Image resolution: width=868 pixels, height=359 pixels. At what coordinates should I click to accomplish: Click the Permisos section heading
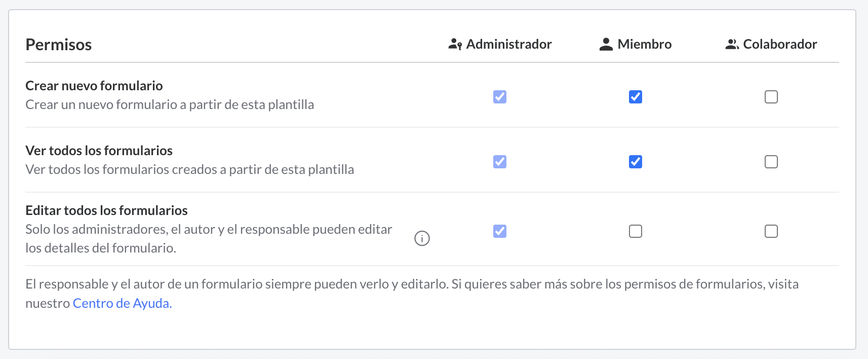point(59,45)
